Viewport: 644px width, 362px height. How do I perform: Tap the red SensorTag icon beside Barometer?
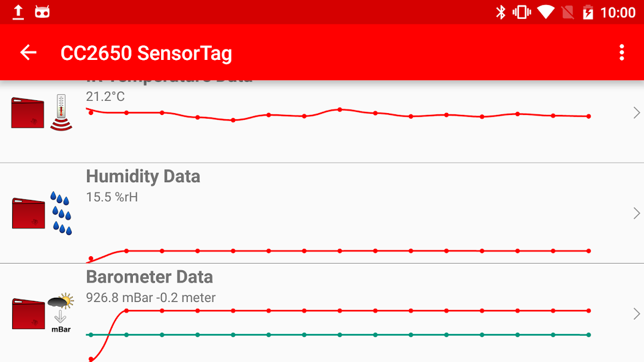point(29,314)
